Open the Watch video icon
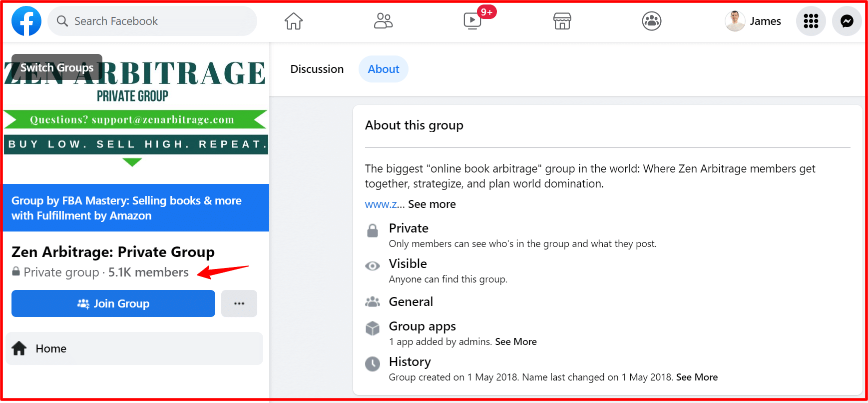This screenshot has height=403, width=868. click(472, 21)
